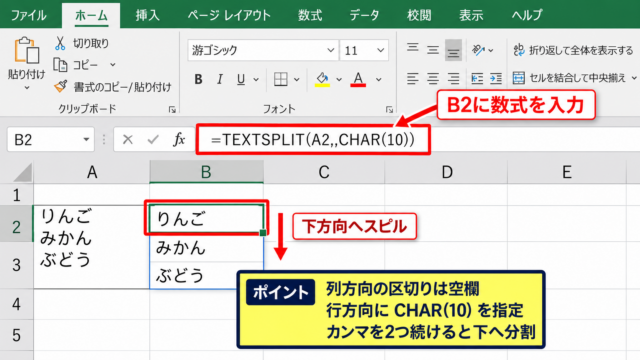The image size is (640, 360).
Task: Open the Name Box dropdown arrow
Action: click(x=86, y=140)
